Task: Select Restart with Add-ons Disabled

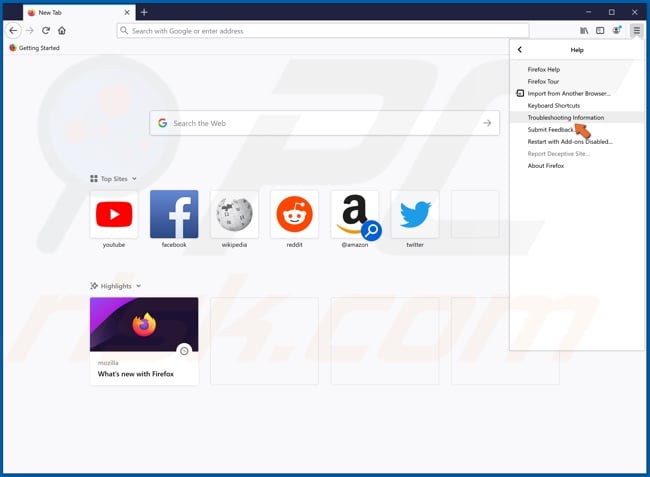Action: coord(577,142)
